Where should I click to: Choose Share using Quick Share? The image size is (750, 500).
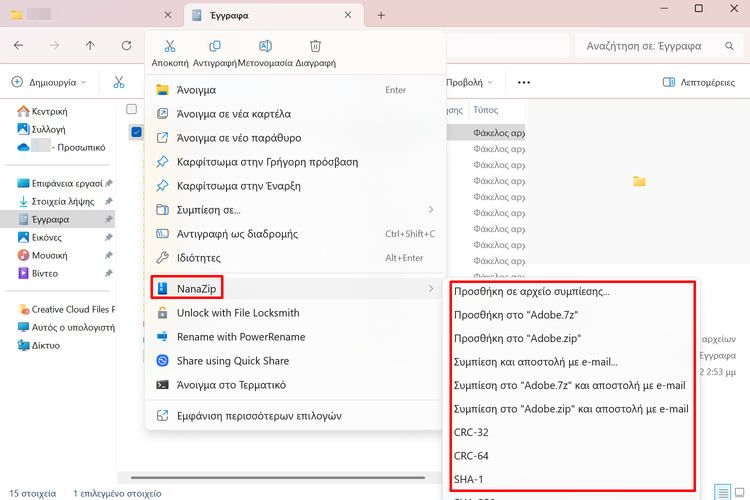[296, 361]
